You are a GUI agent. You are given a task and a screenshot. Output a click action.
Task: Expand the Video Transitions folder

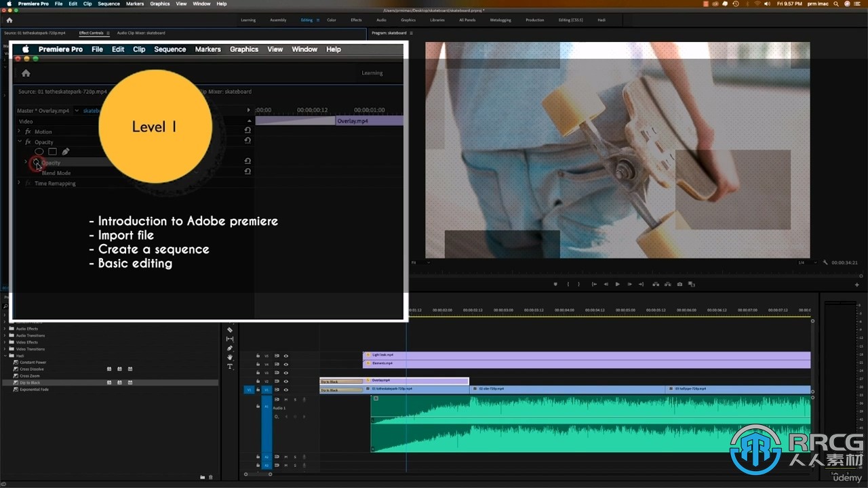point(5,349)
